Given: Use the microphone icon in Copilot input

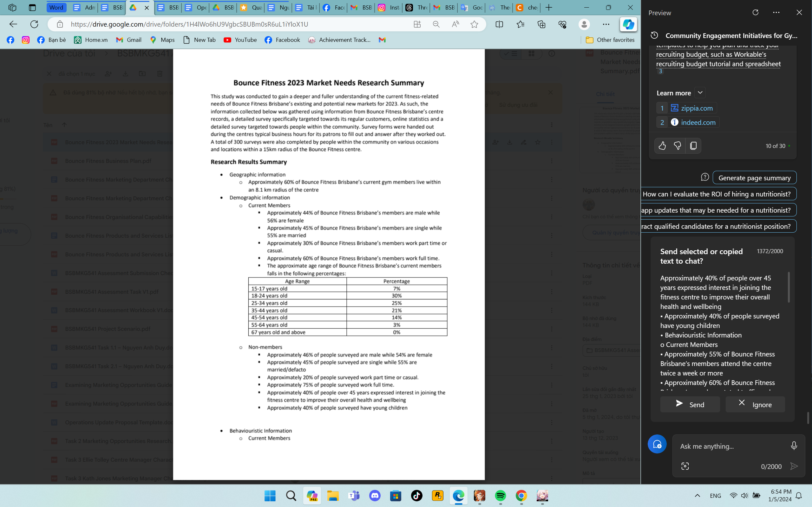Looking at the screenshot, I should click(x=794, y=446).
